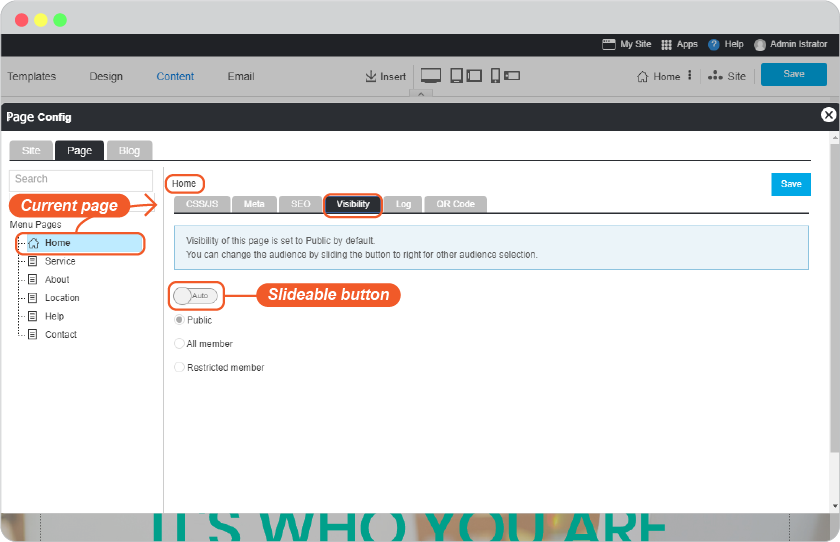Screen dimensions: 840x542
Task: Open the Site structure icon
Action: [x=715, y=76]
